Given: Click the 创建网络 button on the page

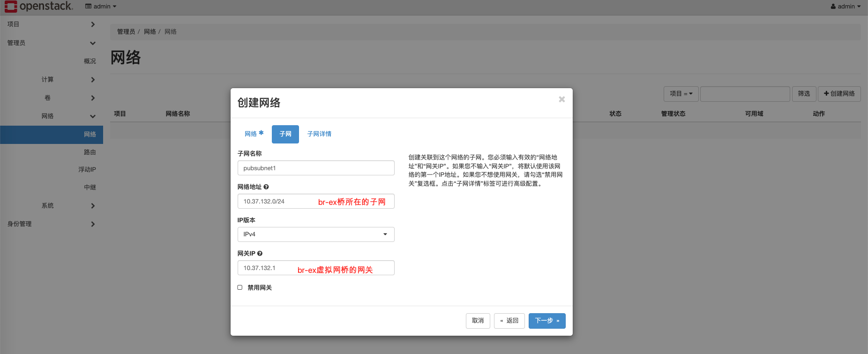Looking at the screenshot, I should pyautogui.click(x=839, y=94).
